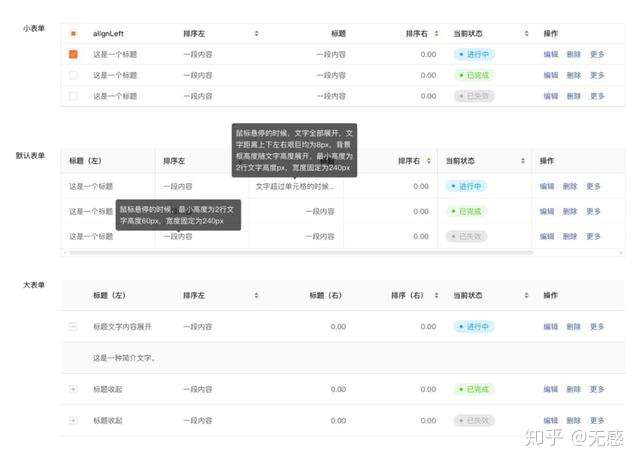Open the 当前状态 filter in the 默认表单 table
640x464 pixels.
(x=523, y=161)
